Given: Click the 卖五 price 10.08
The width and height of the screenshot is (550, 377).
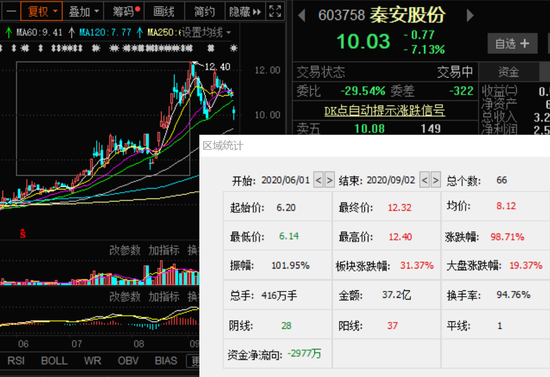Looking at the screenshot, I should coord(369,129).
